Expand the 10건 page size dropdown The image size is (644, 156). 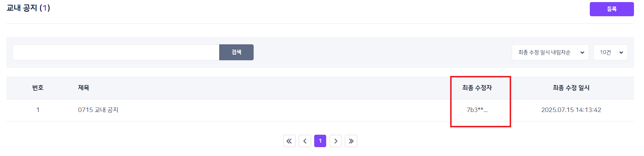(x=610, y=52)
